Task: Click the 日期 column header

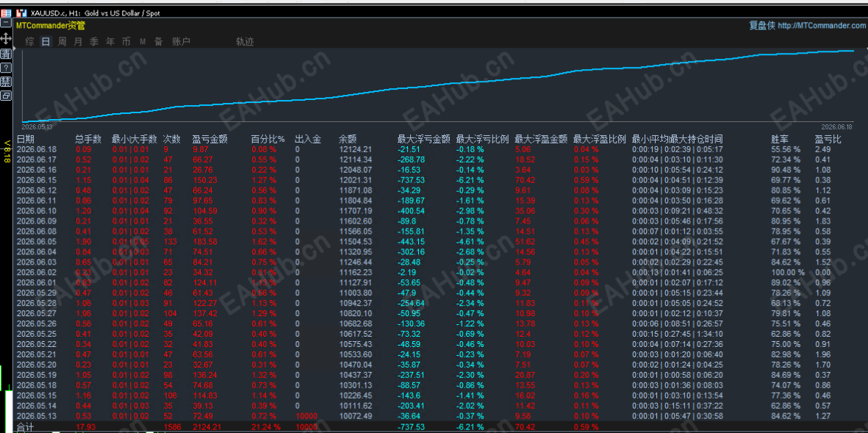Action: pyautogui.click(x=25, y=139)
